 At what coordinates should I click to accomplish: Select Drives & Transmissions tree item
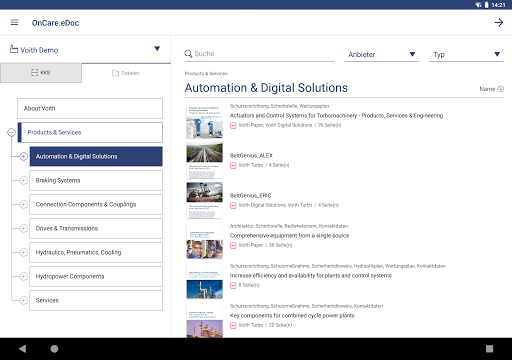(x=96, y=228)
